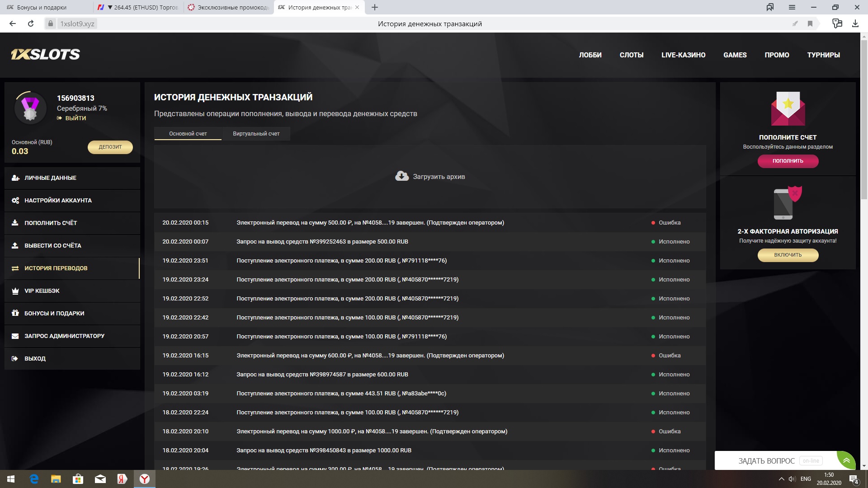Image resolution: width=868 pixels, height=488 pixels.
Task: Enable two-factor with Включить button
Action: coord(788,255)
